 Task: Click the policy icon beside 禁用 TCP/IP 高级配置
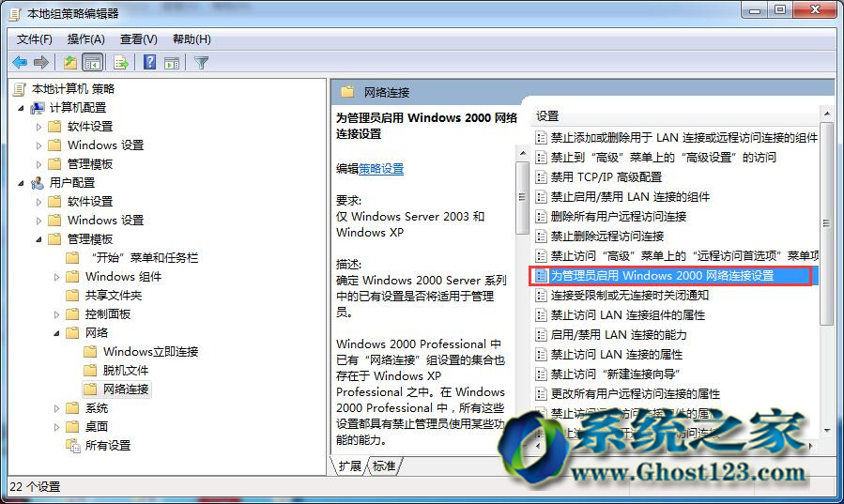point(541,177)
